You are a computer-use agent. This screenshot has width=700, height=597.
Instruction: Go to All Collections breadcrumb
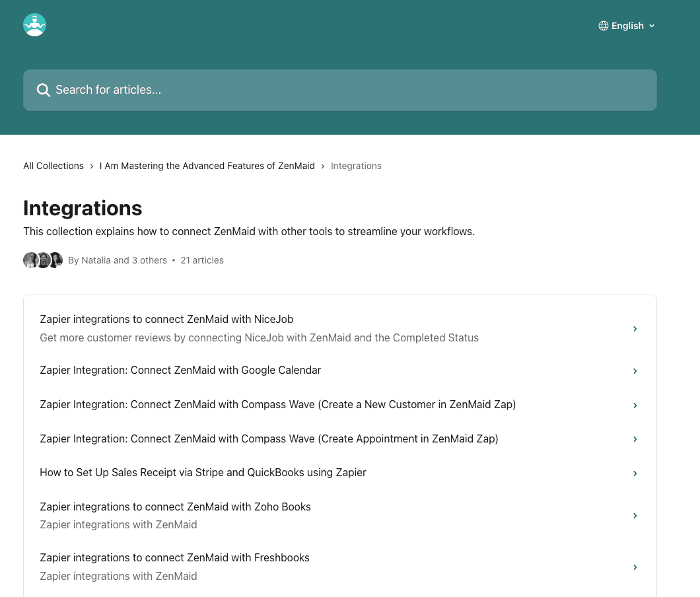[x=53, y=166]
